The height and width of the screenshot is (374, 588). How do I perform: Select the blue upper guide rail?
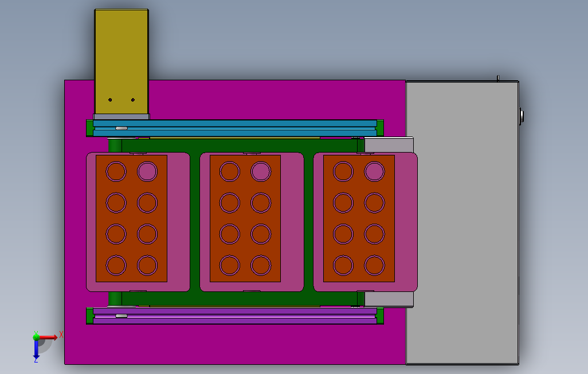point(235,128)
